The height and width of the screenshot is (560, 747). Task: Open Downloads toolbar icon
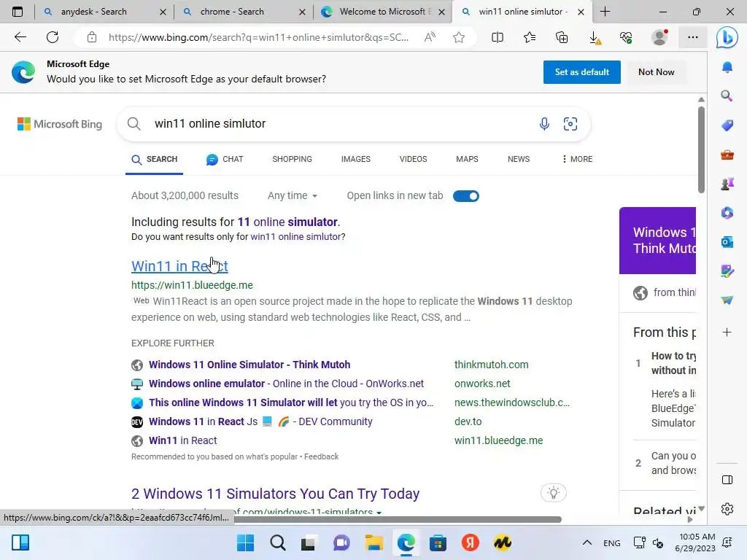coord(595,38)
